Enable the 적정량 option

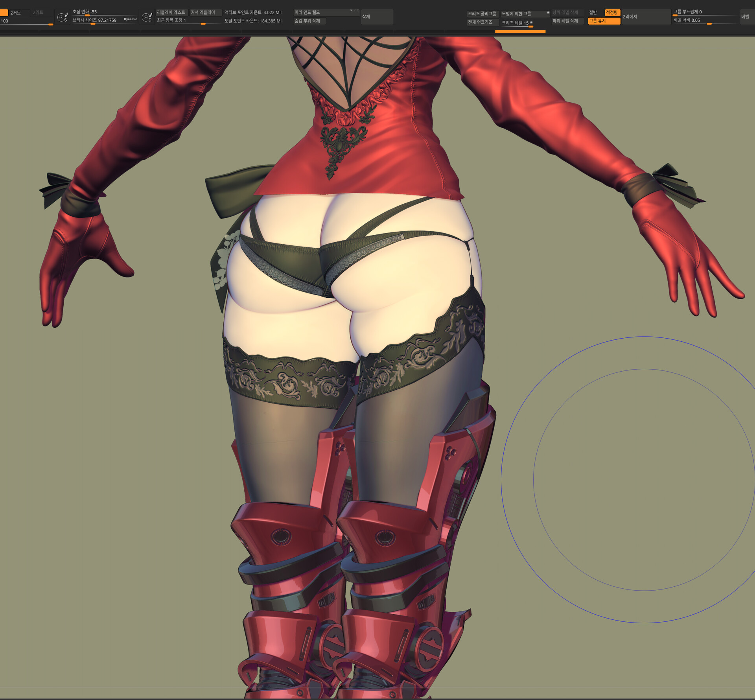click(612, 13)
